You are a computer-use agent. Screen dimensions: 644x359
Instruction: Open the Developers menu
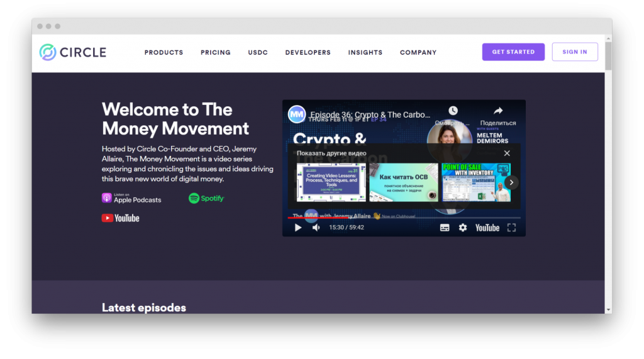tap(308, 53)
